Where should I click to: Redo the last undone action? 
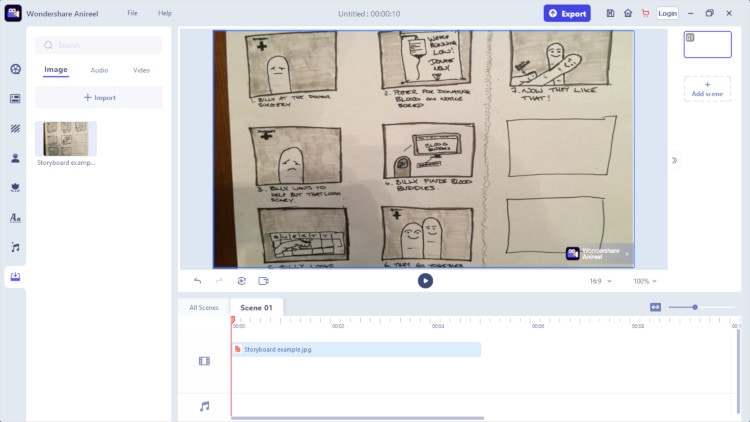(x=219, y=281)
